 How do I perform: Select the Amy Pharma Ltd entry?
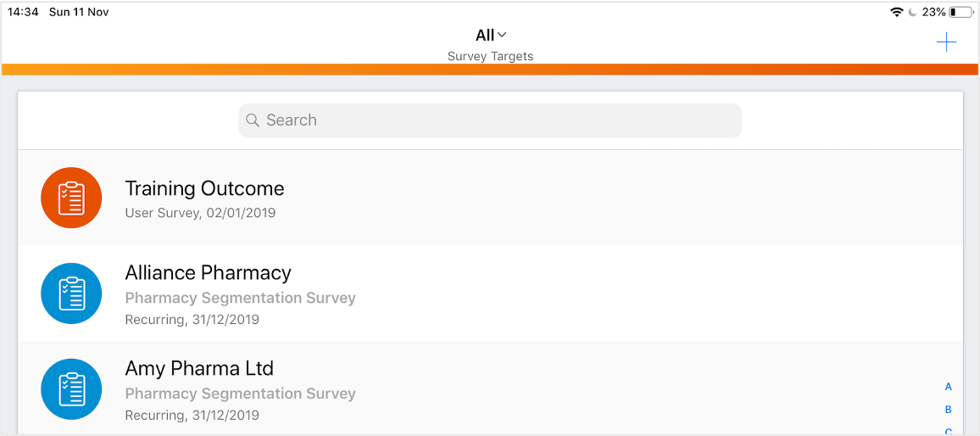pyautogui.click(x=199, y=369)
